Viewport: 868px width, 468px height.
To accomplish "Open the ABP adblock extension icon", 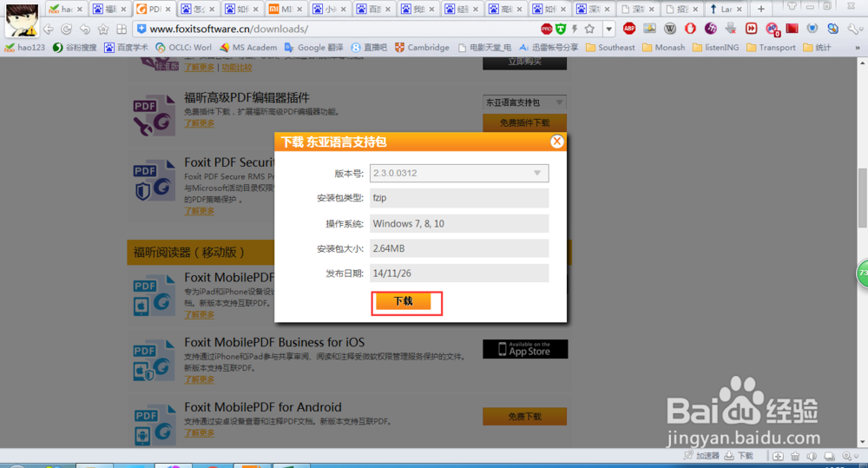I will click(x=628, y=29).
